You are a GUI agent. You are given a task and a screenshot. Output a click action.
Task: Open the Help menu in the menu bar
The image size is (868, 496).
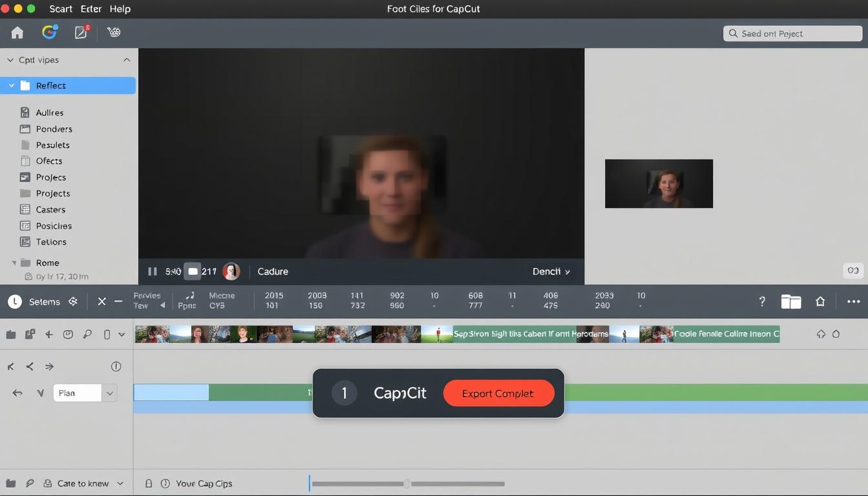(120, 8)
